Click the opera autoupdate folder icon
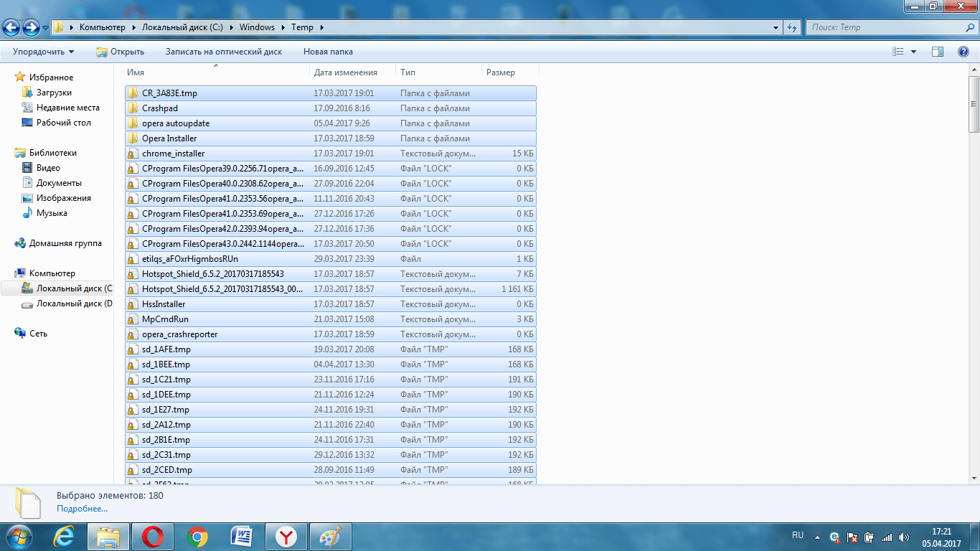Viewport: 980px width, 551px height. point(133,123)
